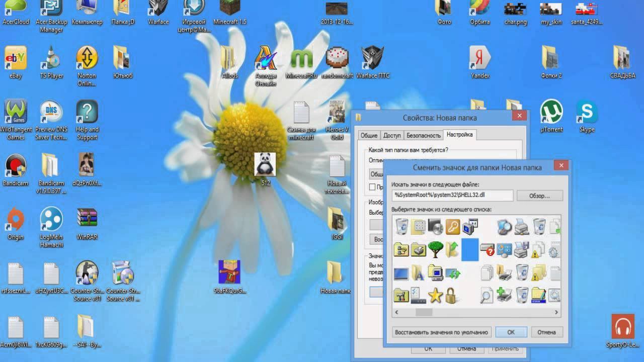Select the LogMeIn Hamachi desktop icon
The image size is (644, 362).
[51, 227]
